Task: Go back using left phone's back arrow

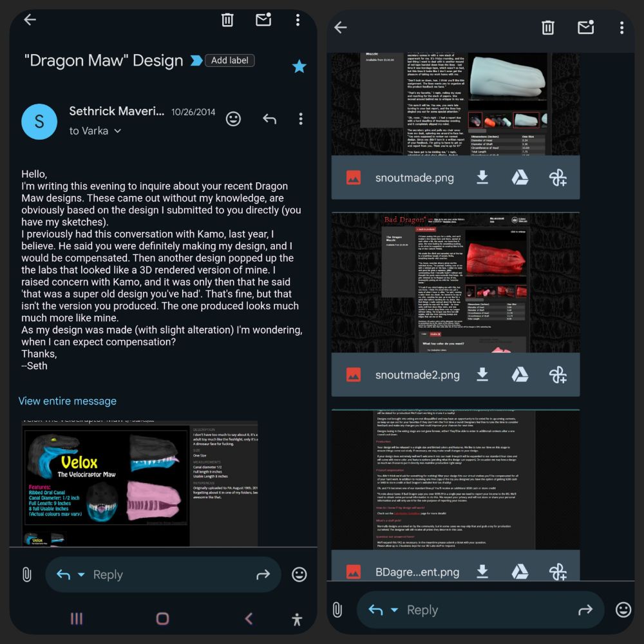Action: [x=30, y=19]
